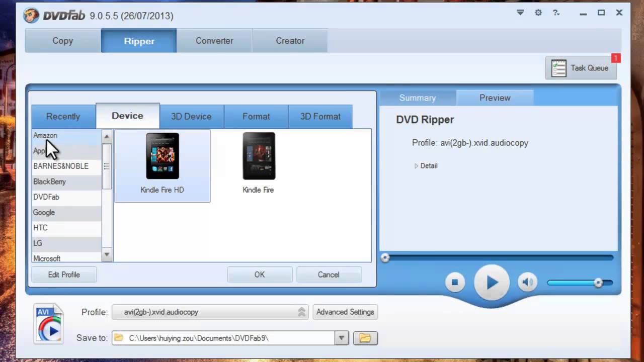Open the Profile selector dropdown

(x=210, y=312)
